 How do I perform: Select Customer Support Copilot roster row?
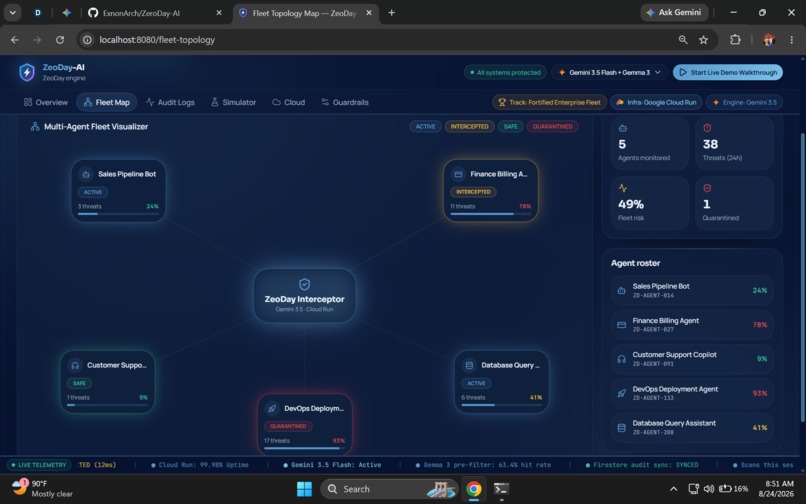[x=692, y=359]
